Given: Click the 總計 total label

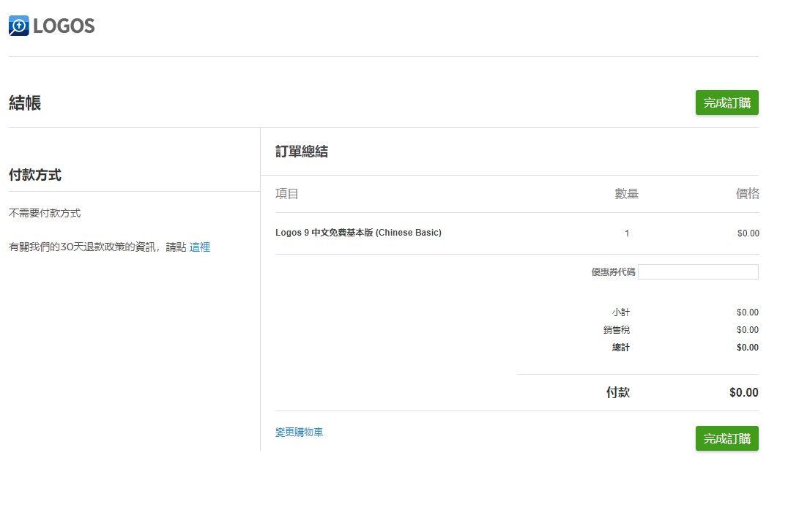Looking at the screenshot, I should pos(620,347).
